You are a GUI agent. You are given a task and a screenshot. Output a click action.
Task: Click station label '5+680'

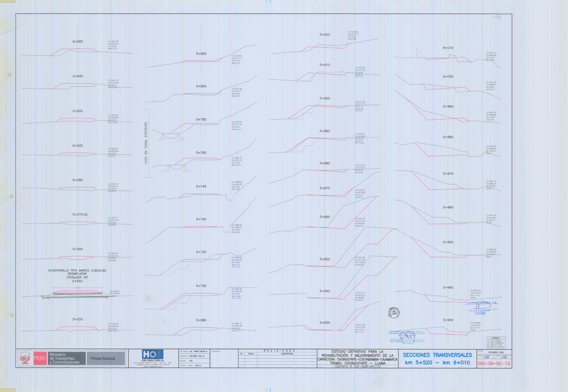pos(201,320)
